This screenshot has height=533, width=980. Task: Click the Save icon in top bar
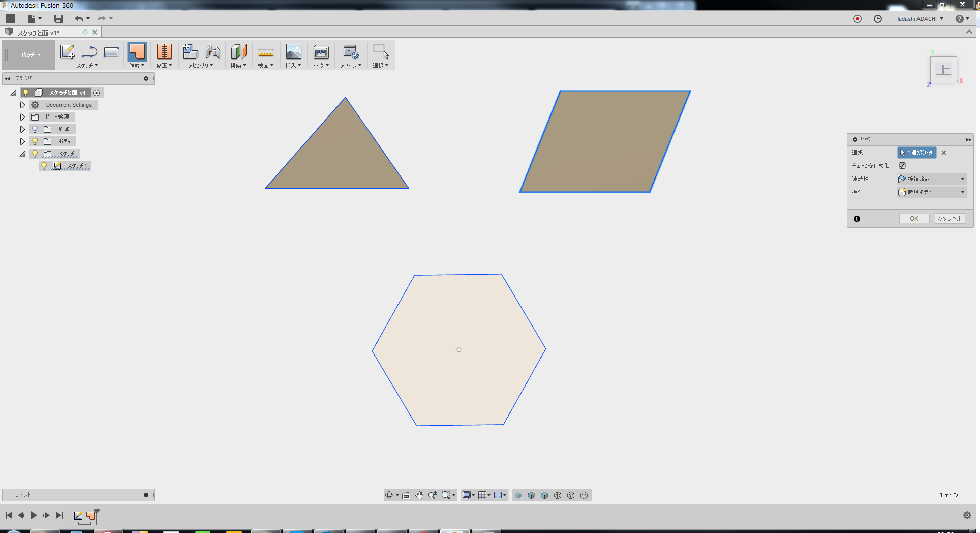[x=58, y=19]
